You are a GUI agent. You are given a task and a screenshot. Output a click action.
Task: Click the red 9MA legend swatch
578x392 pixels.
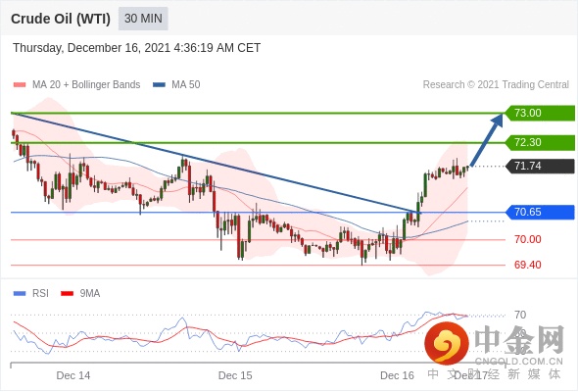coord(67,294)
